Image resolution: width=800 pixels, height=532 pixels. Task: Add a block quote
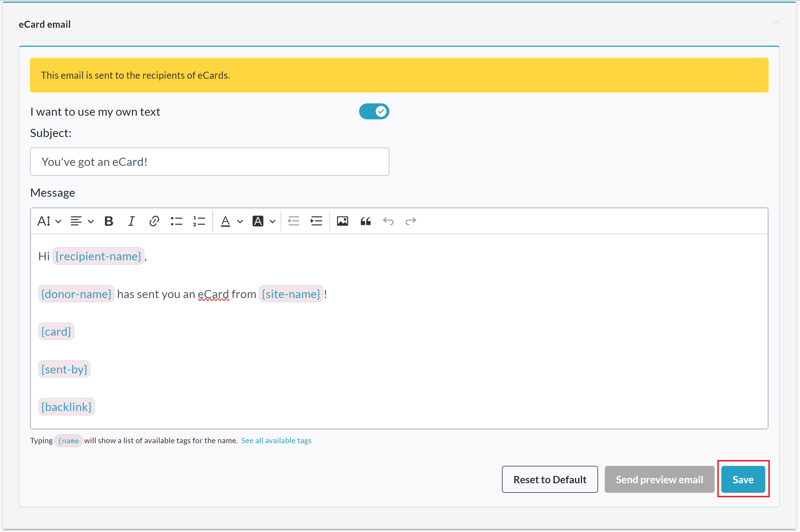point(365,221)
